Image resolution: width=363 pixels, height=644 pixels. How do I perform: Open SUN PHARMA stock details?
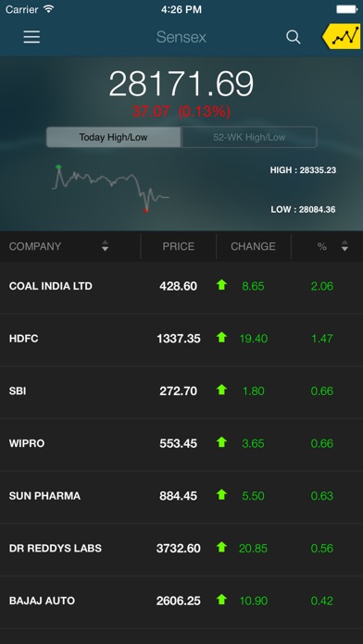coord(181,497)
